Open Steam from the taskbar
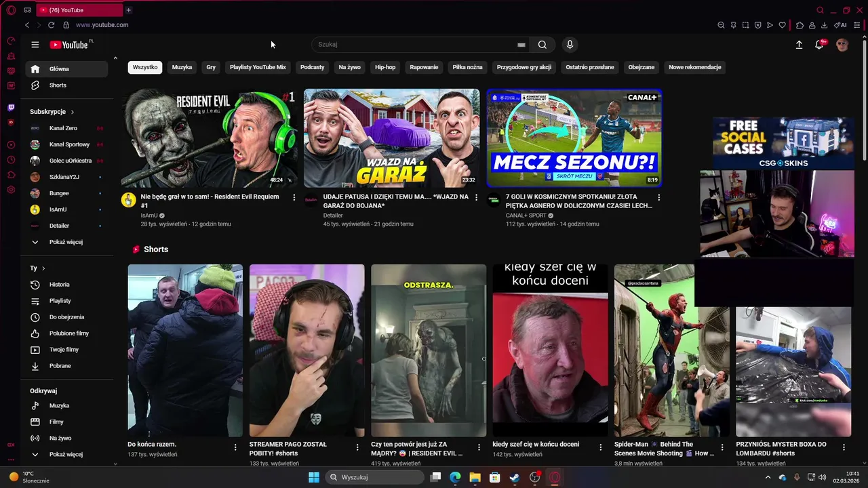This screenshot has height=488, width=868. (x=515, y=477)
